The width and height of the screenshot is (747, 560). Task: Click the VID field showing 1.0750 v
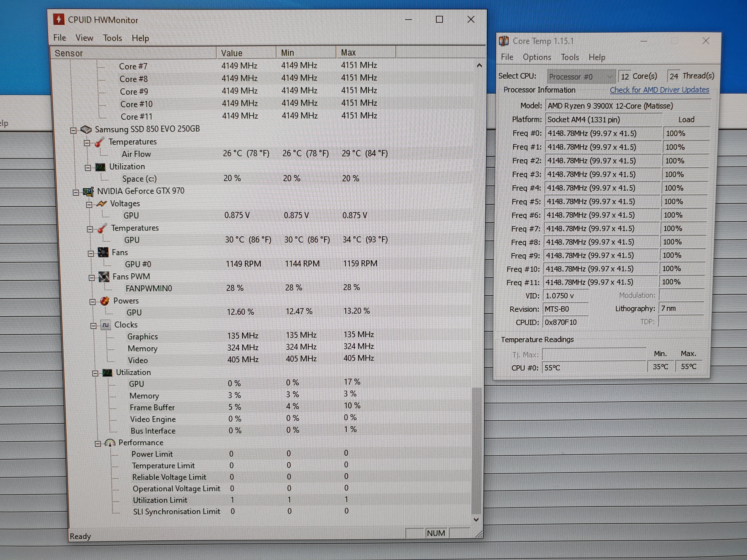click(x=566, y=296)
